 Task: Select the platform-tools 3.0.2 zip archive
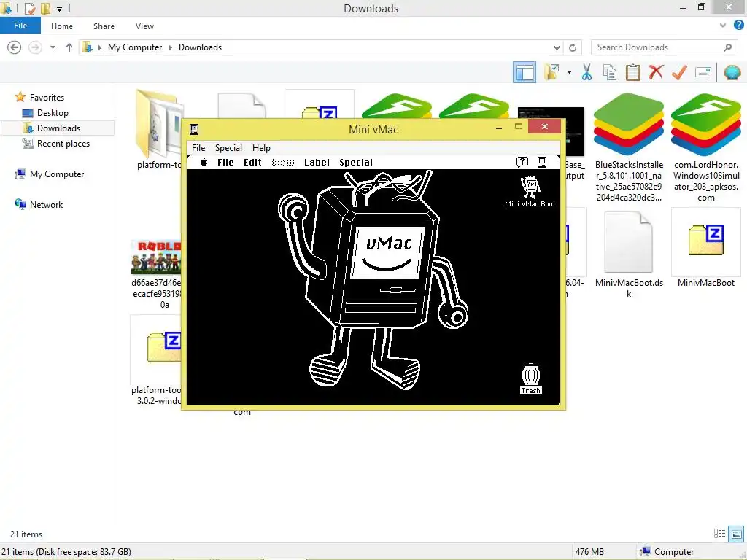(156, 360)
